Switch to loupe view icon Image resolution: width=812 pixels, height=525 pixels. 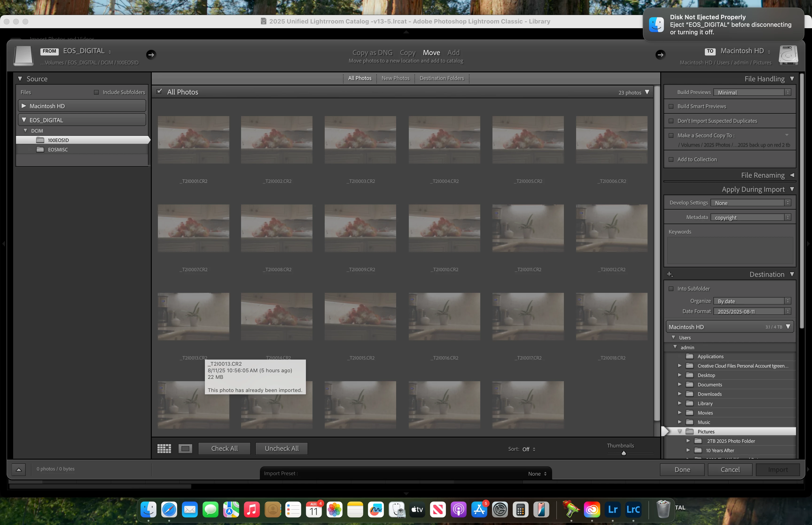pyautogui.click(x=185, y=449)
